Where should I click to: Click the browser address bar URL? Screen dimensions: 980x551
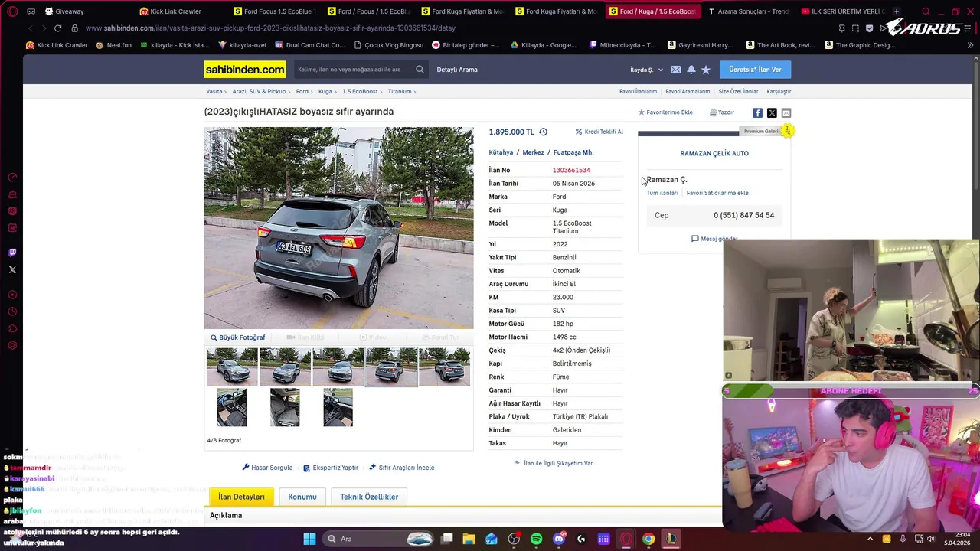(270, 28)
